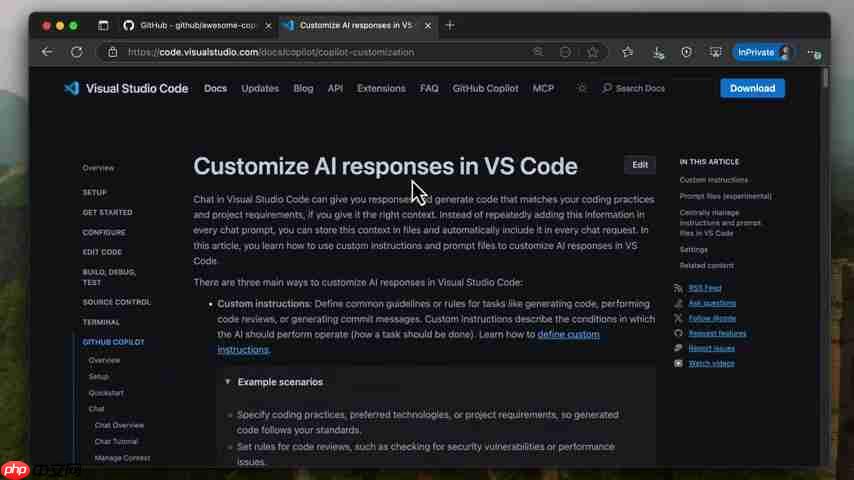Screen dimensions: 854x480
Task: Open the favorites list icon
Action: (627, 52)
